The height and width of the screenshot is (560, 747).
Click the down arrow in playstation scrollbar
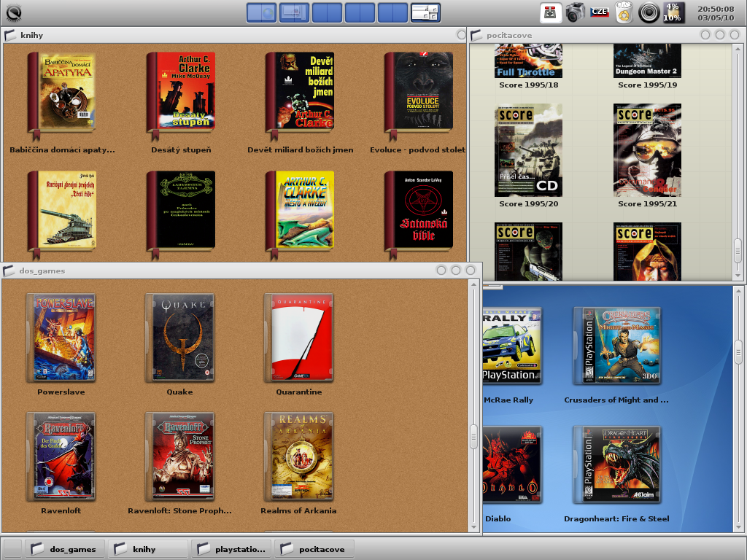tap(738, 527)
